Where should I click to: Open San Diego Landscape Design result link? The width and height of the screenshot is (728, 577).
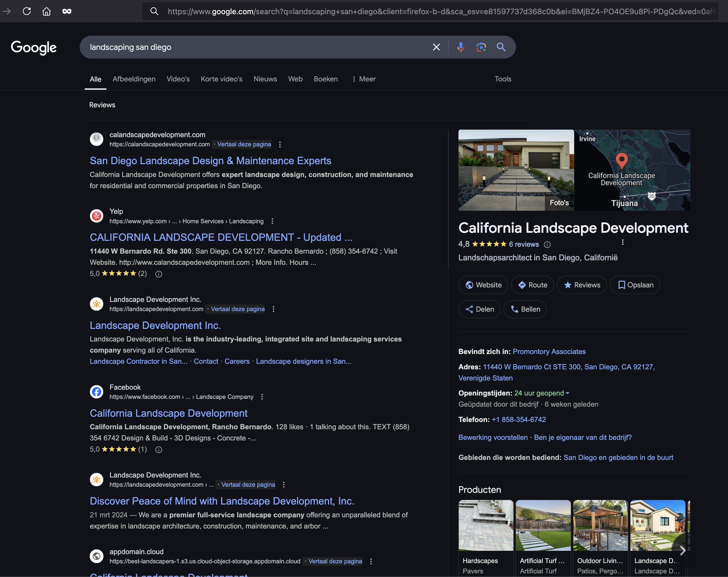point(210,161)
